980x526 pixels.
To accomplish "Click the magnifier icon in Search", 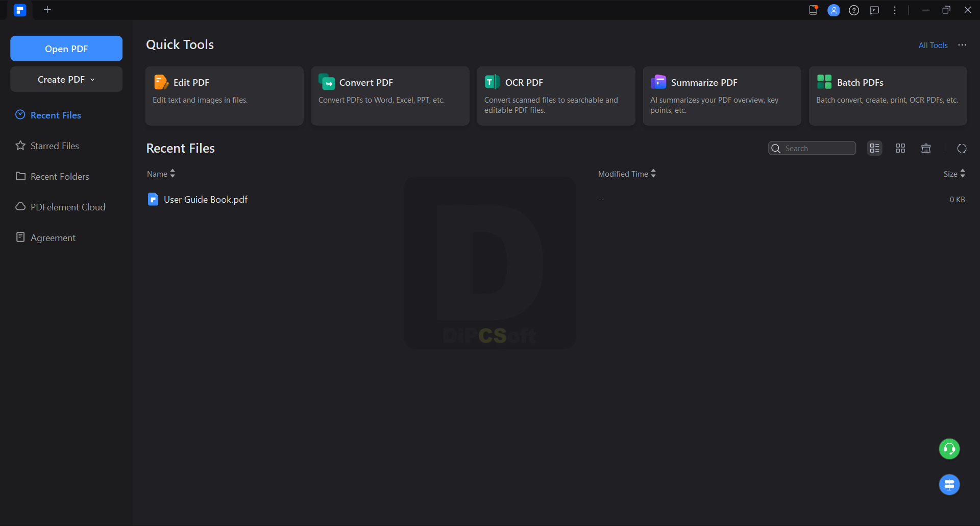I will coord(776,148).
